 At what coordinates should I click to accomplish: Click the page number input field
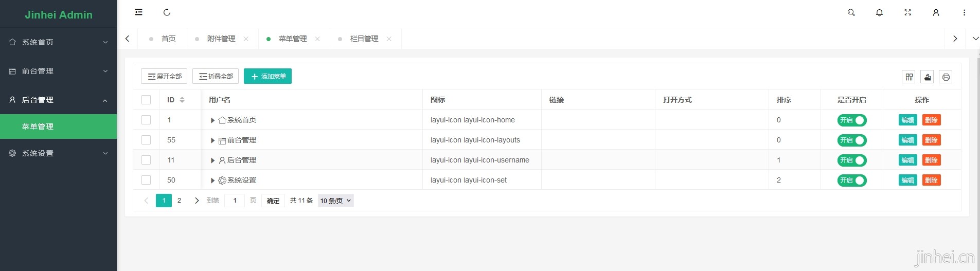tap(235, 201)
